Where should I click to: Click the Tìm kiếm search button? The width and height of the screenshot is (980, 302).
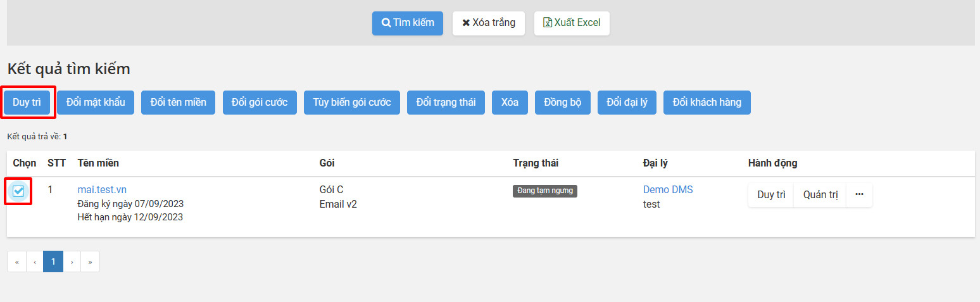coord(408,23)
